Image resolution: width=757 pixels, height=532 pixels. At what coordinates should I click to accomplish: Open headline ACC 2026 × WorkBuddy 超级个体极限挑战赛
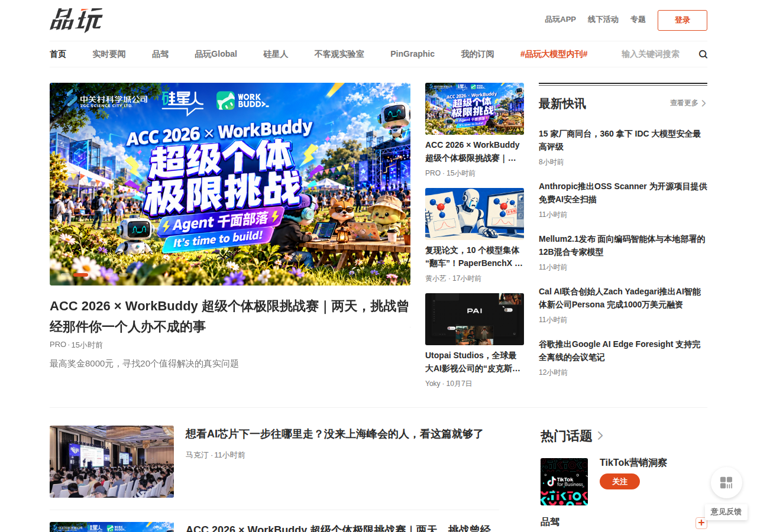point(229,316)
